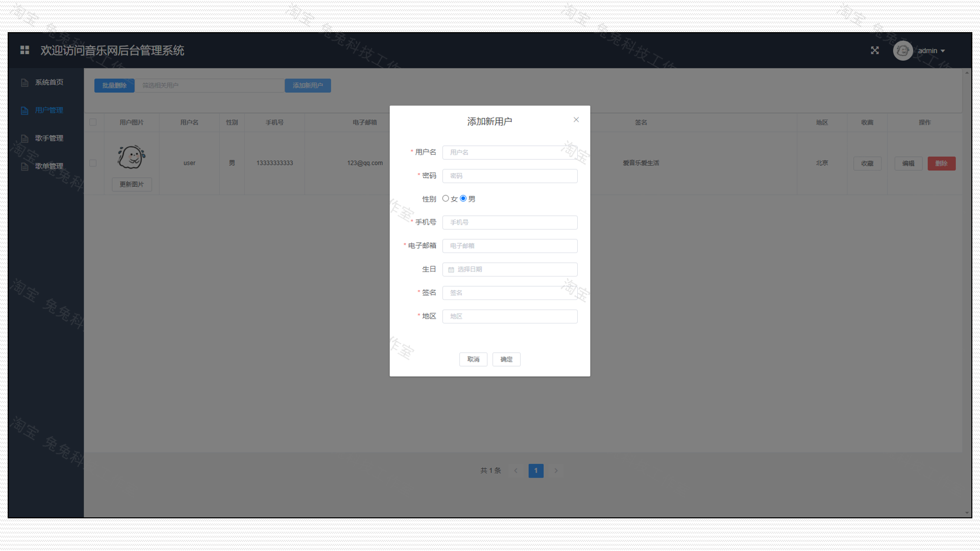Select the 系统首页 sidebar icon
This screenshot has width=980, height=551.
pyautogui.click(x=24, y=82)
